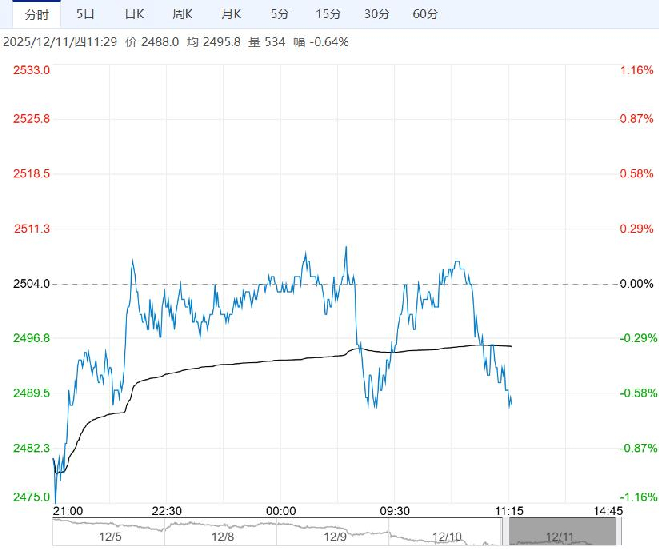659x549 pixels.
Task: Select the 5分 five-minute interval tab
Action: [279, 14]
